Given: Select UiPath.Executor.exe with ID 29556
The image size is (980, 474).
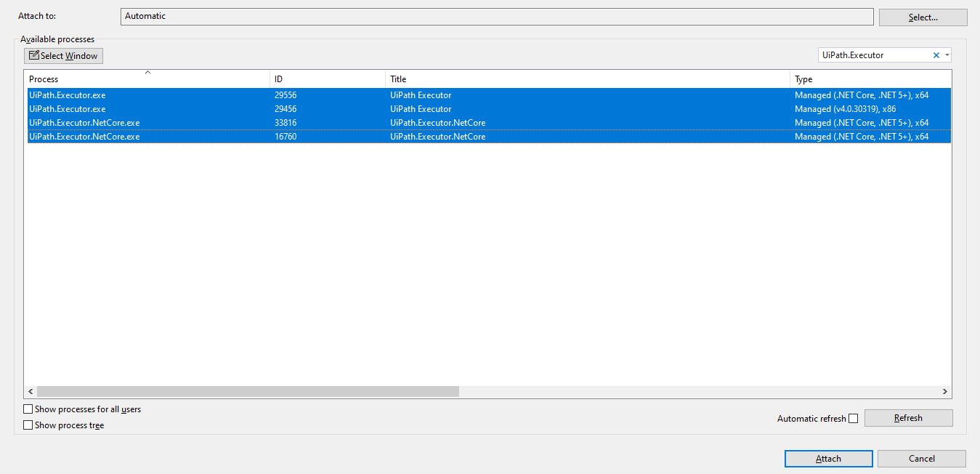Looking at the screenshot, I should pos(218,95).
